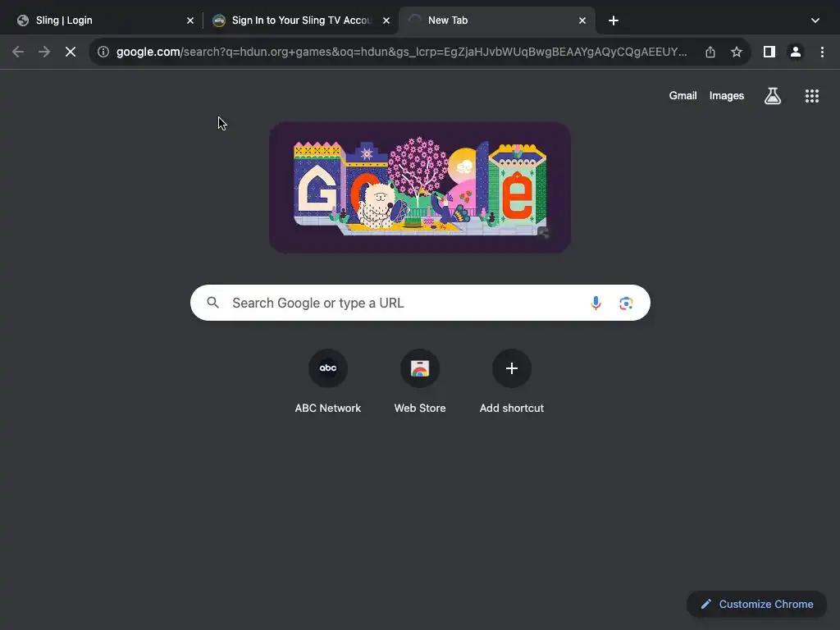
Task: Open the Chrome profile menu
Action: 796,52
